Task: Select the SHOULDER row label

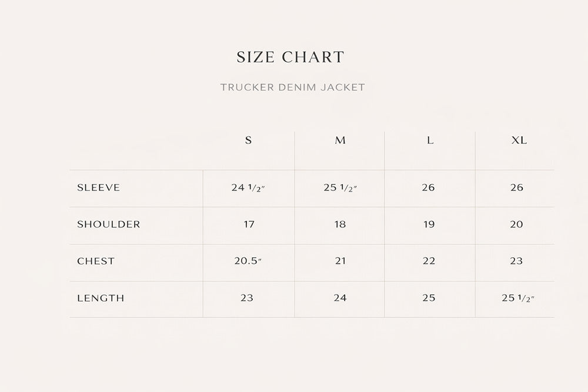Action: tap(108, 225)
